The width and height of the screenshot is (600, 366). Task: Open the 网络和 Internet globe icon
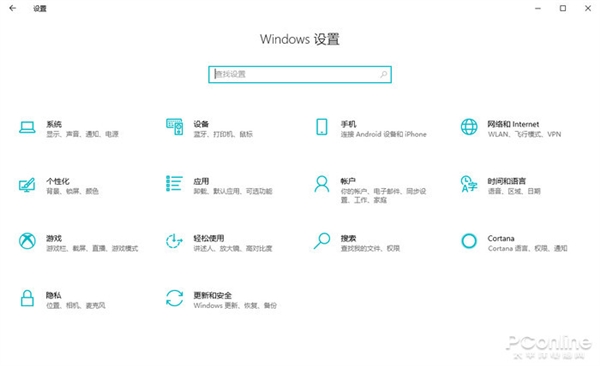point(469,127)
